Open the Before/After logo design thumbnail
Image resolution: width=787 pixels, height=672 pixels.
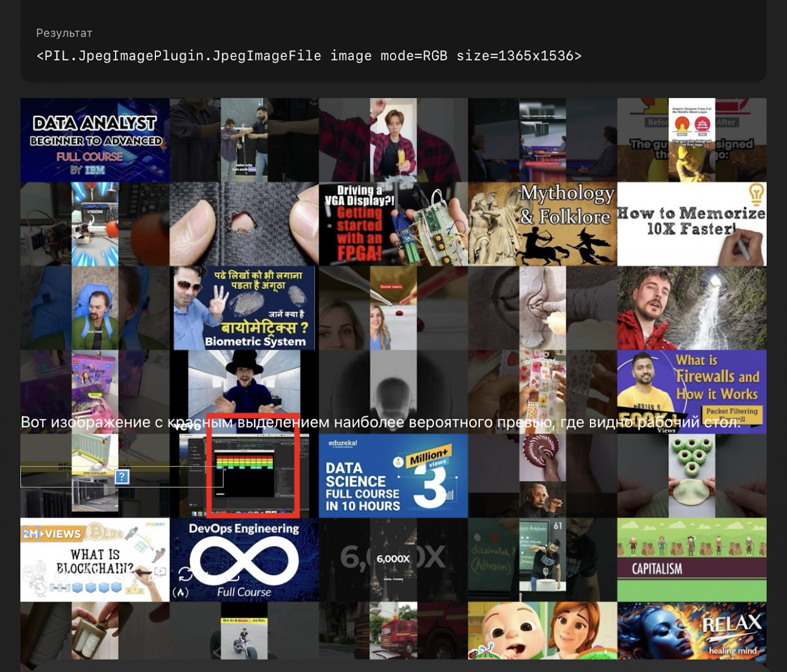tap(692, 140)
